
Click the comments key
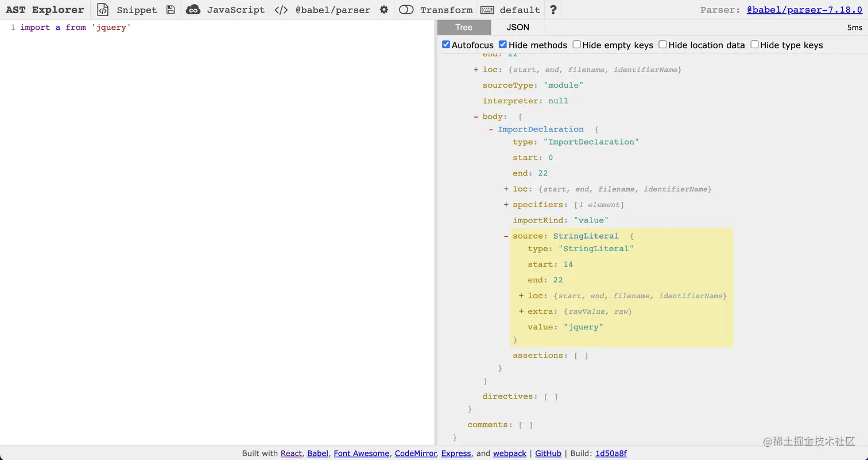(x=487, y=425)
